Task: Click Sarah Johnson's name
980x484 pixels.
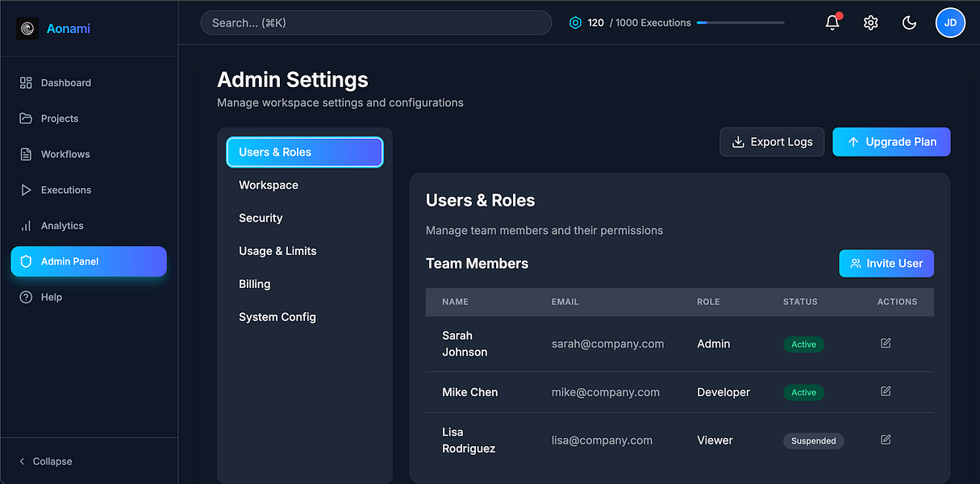Action: (x=465, y=344)
